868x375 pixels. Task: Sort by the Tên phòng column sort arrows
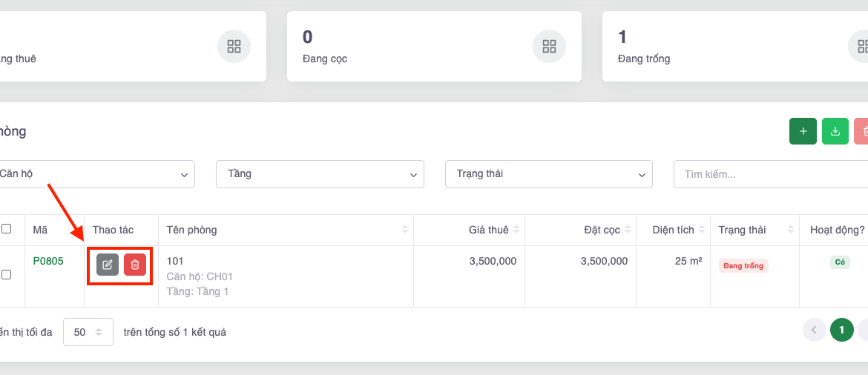(x=405, y=230)
